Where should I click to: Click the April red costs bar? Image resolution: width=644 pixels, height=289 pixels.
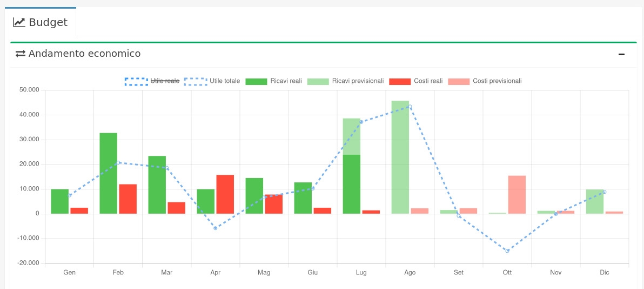click(x=225, y=194)
